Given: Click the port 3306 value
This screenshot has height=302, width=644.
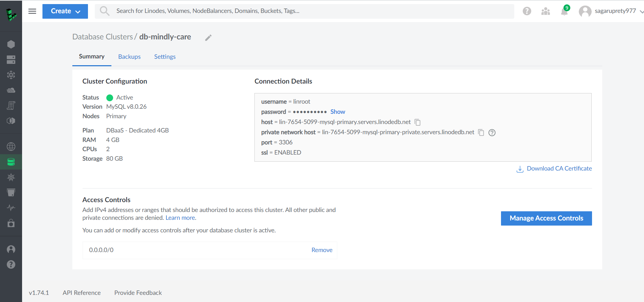Looking at the screenshot, I should click(x=286, y=142).
